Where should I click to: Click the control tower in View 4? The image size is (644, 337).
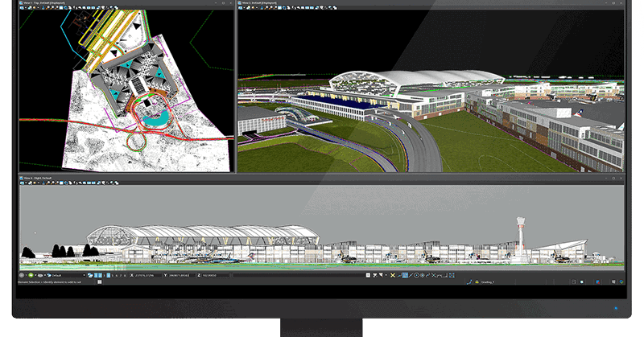click(520, 240)
